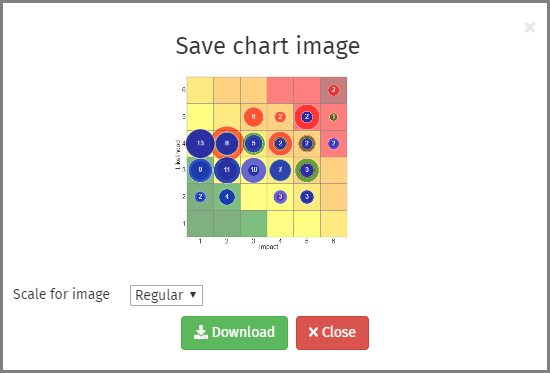
Task: Click the blue bubble labeled 9
Action: point(200,170)
